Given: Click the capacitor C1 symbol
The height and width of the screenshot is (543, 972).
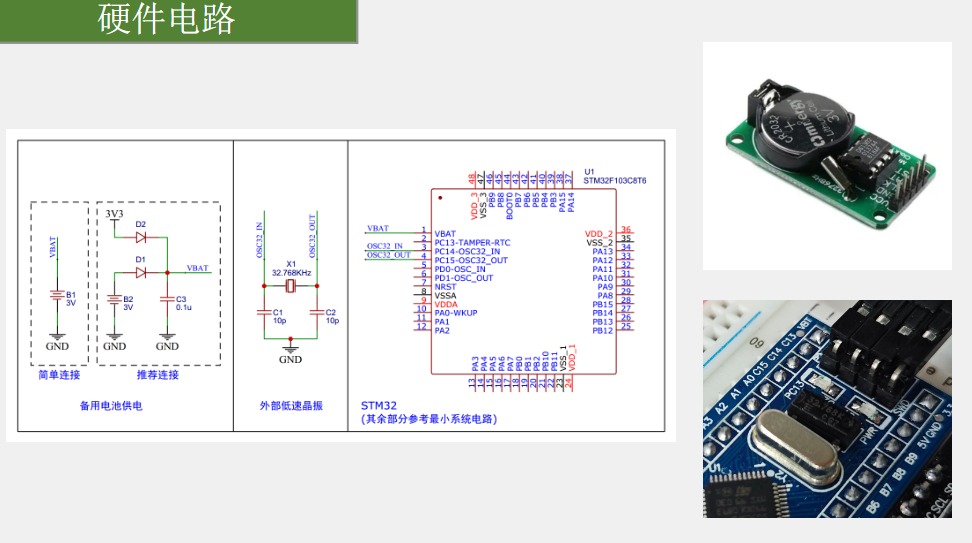Looking at the screenshot, I should [x=264, y=312].
